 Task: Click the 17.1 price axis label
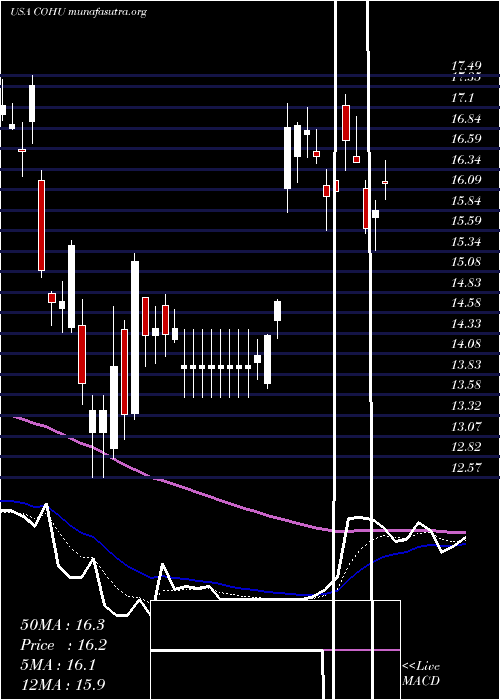click(462, 98)
